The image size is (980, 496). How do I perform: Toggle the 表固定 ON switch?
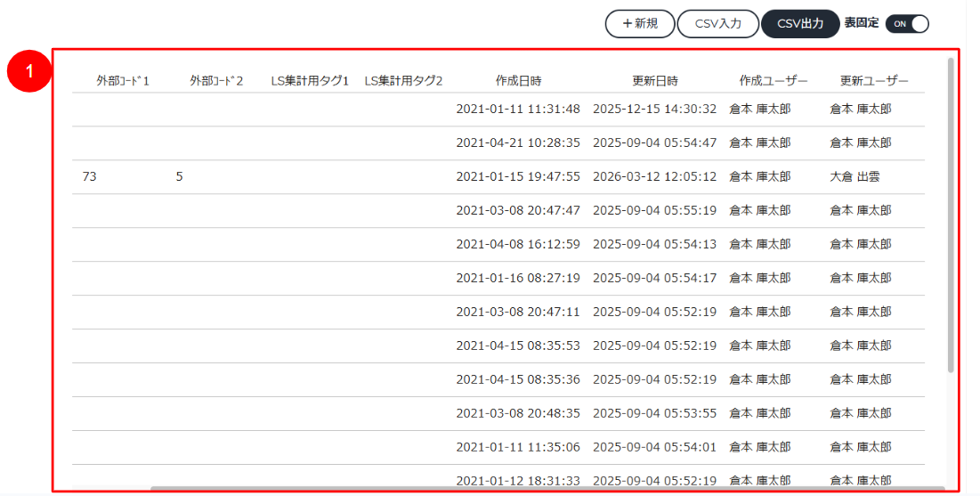pos(907,24)
